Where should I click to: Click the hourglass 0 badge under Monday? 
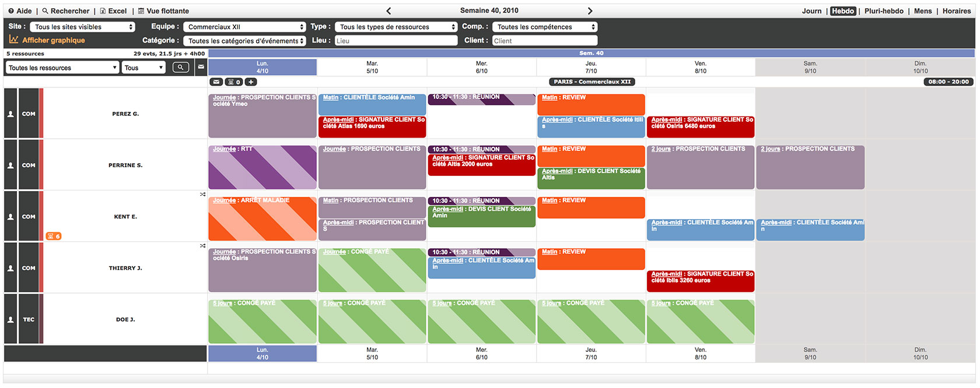coord(234,82)
